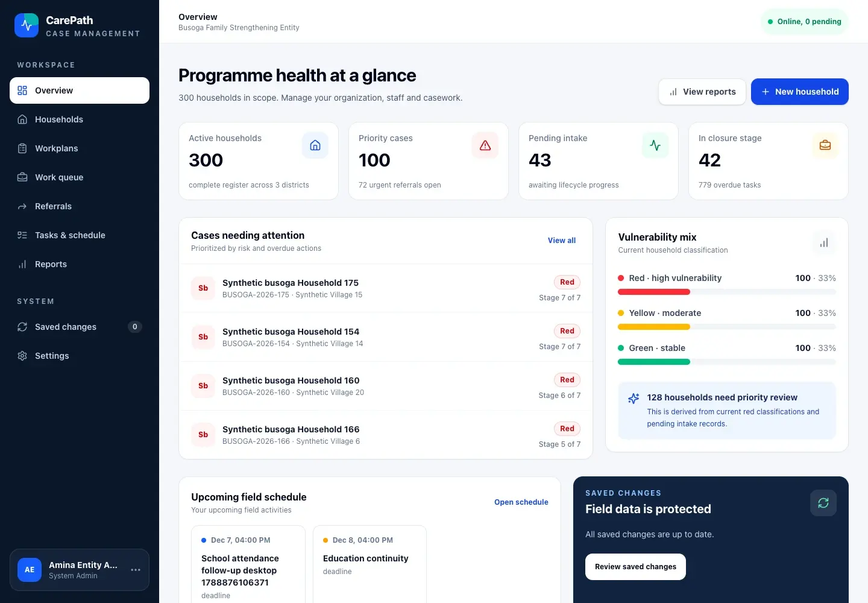Go to Households in the sidebar
The width and height of the screenshot is (868, 603).
80,119
